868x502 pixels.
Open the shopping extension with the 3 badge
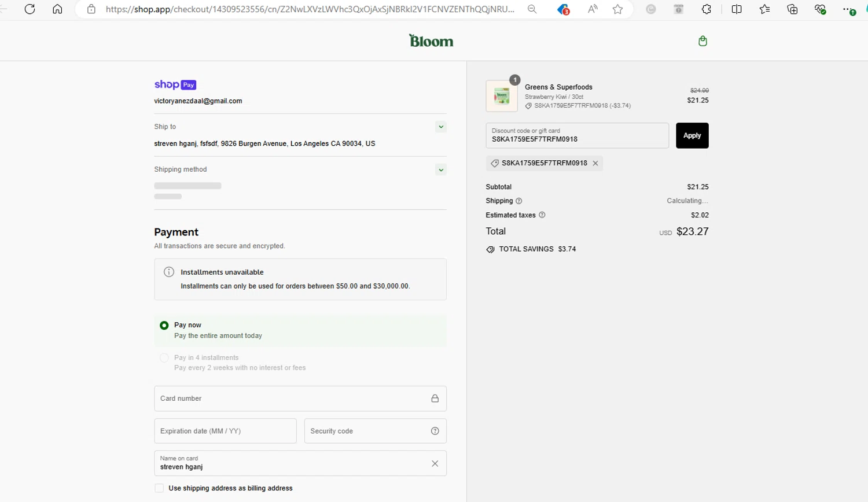pos(563,9)
